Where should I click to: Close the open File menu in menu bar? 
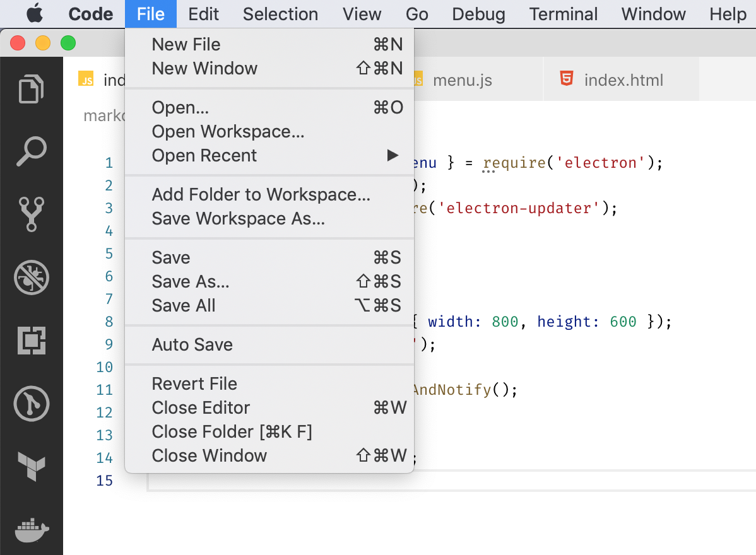click(150, 14)
